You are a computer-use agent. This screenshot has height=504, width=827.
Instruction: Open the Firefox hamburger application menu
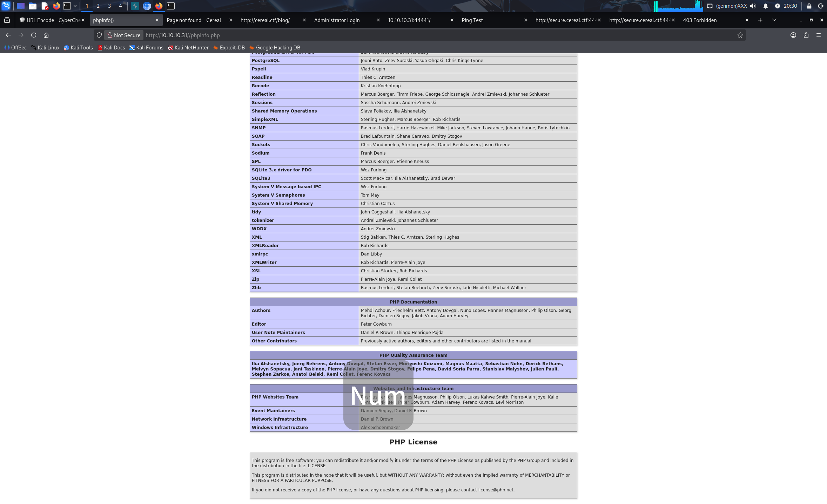[x=819, y=35]
